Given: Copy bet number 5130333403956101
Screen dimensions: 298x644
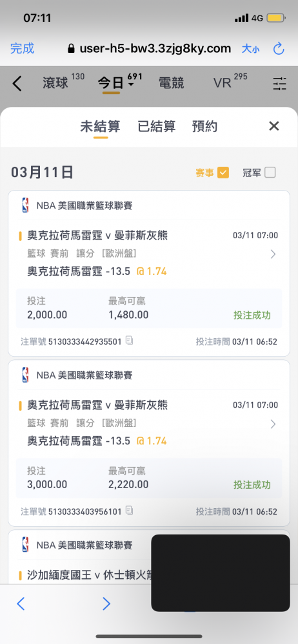Looking at the screenshot, I should (129, 511).
